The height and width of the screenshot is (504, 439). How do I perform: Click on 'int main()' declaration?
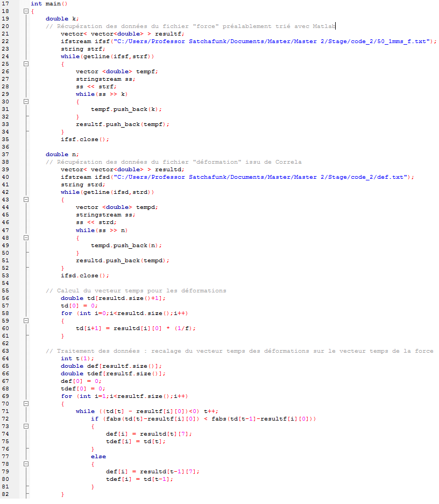click(x=49, y=4)
